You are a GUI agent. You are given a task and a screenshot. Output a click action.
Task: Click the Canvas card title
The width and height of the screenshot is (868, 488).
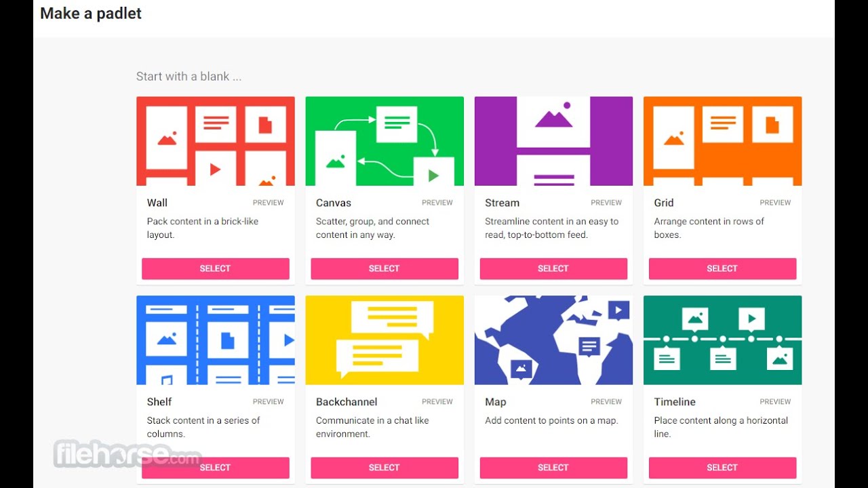tap(334, 203)
